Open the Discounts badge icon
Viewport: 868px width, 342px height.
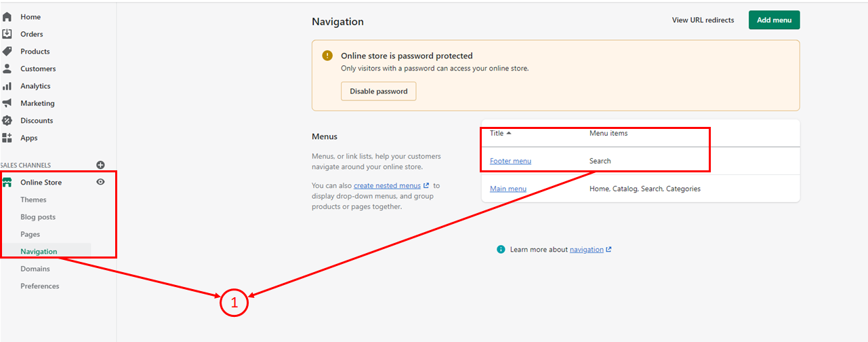point(7,121)
